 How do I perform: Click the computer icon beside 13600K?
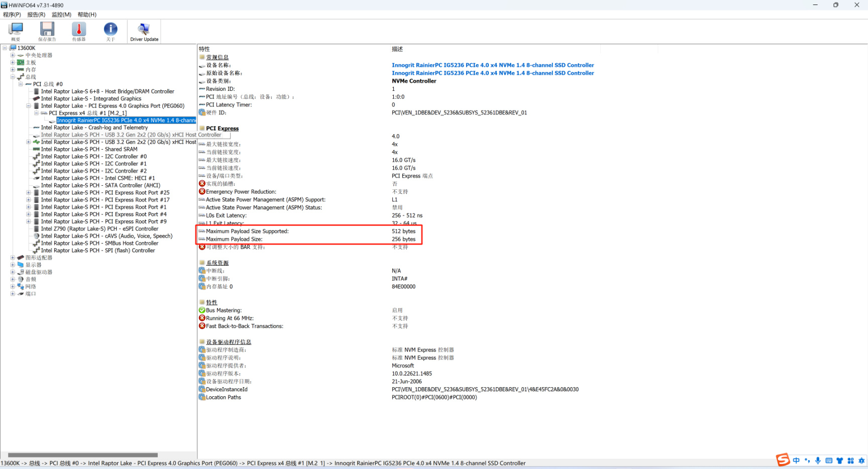pyautogui.click(x=13, y=48)
